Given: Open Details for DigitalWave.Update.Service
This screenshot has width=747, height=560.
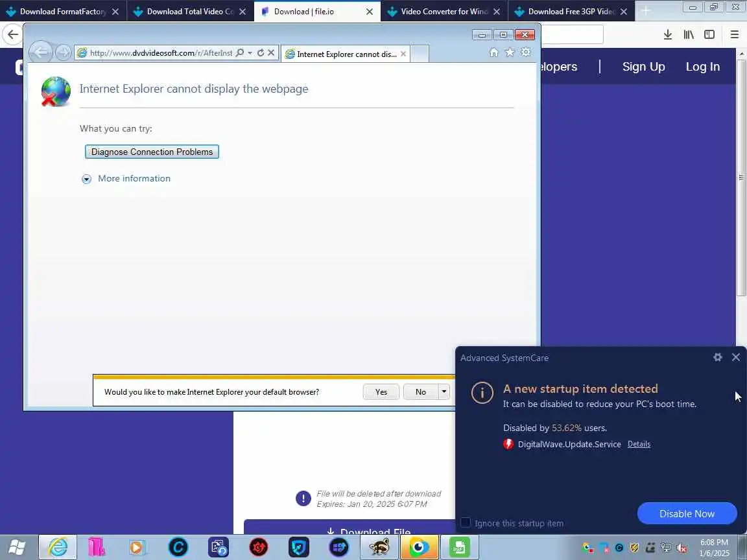Looking at the screenshot, I should coord(639,444).
